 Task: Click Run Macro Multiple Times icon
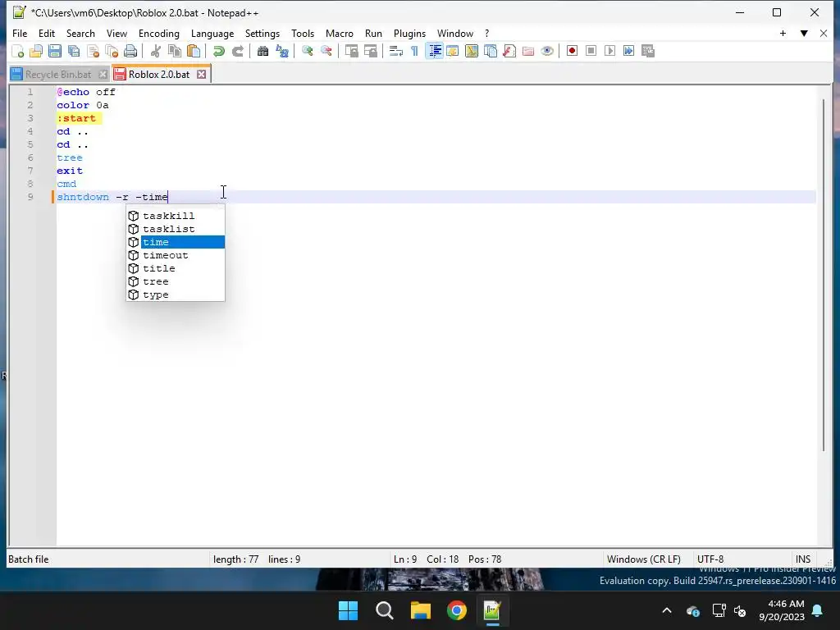tap(629, 51)
